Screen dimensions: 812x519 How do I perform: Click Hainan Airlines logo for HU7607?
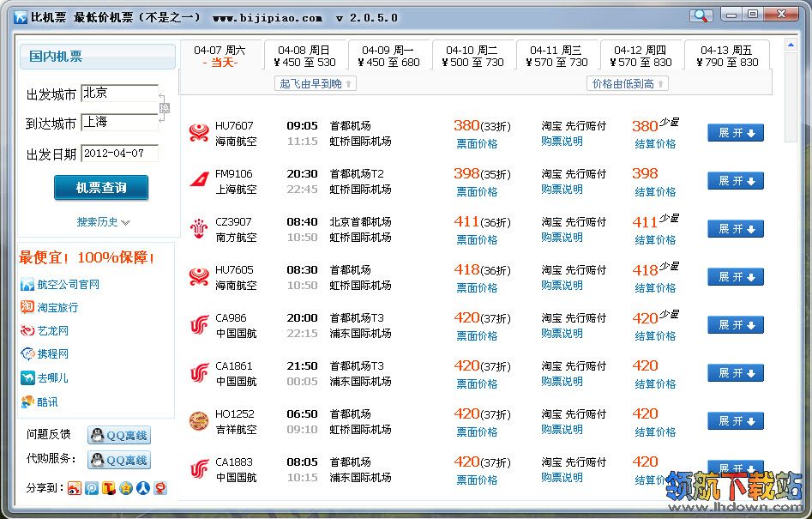point(199,133)
